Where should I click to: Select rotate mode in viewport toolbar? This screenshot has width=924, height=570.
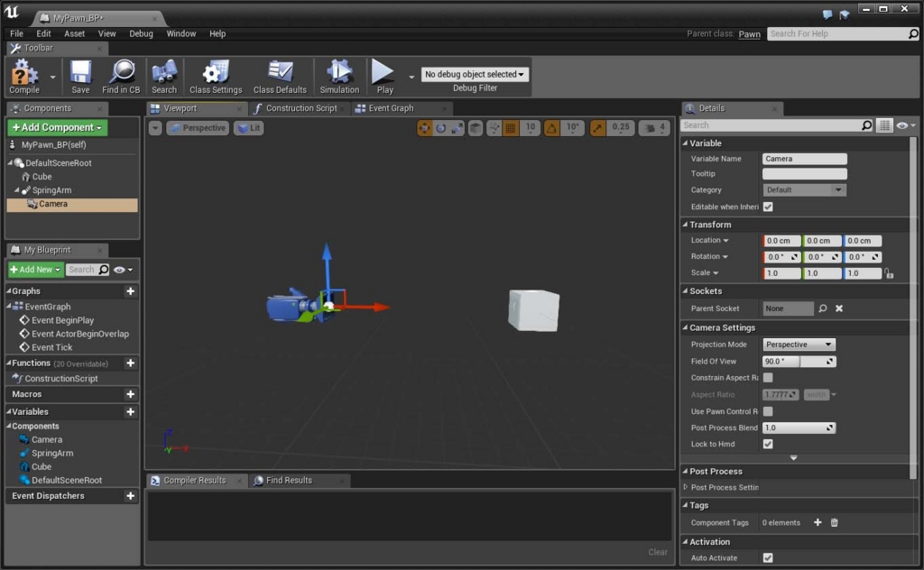[440, 128]
